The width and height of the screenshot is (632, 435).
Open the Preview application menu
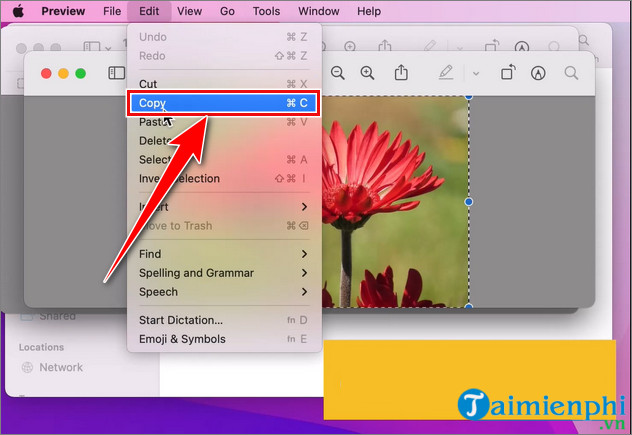click(x=63, y=11)
